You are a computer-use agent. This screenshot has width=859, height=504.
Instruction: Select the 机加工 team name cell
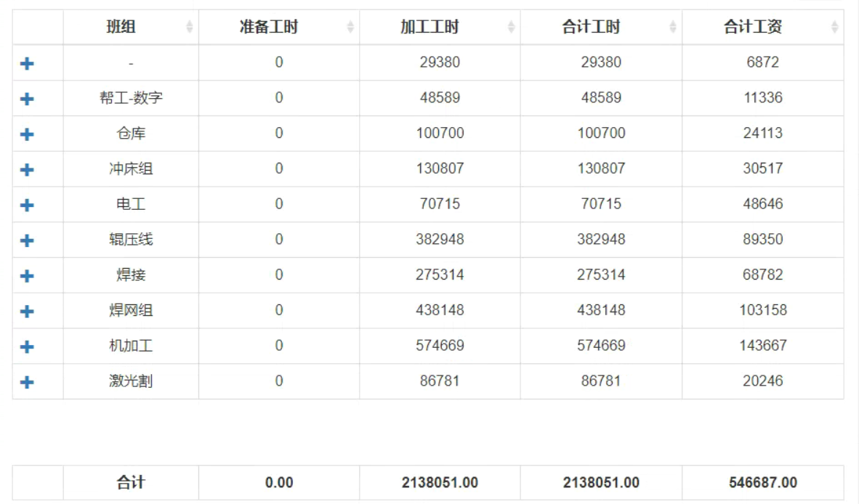click(x=131, y=346)
